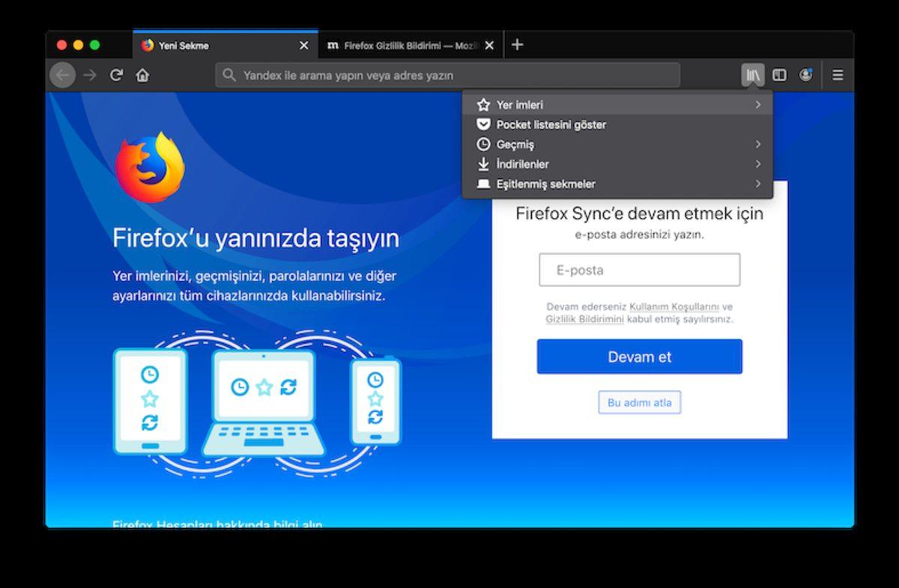
Task: Expand the Yer imleri submenu chevron
Action: pos(757,105)
